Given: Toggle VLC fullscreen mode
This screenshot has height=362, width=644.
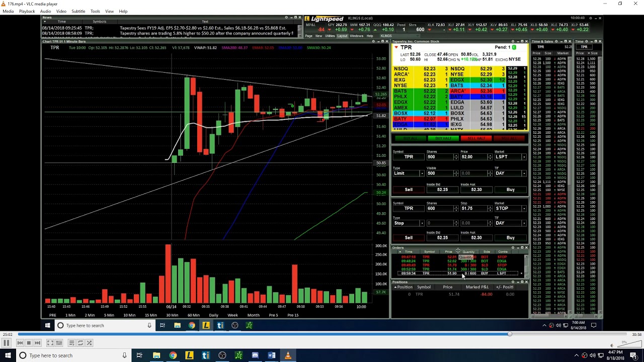Looking at the screenshot, I should [50, 343].
